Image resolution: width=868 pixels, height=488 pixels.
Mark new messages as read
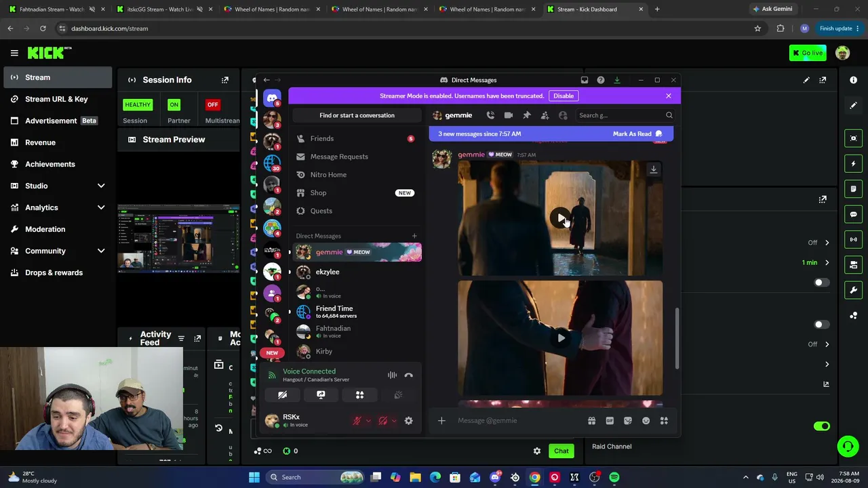637,134
